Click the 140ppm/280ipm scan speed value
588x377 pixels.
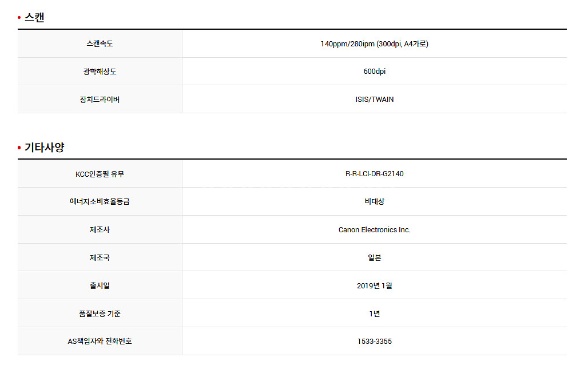374,44
